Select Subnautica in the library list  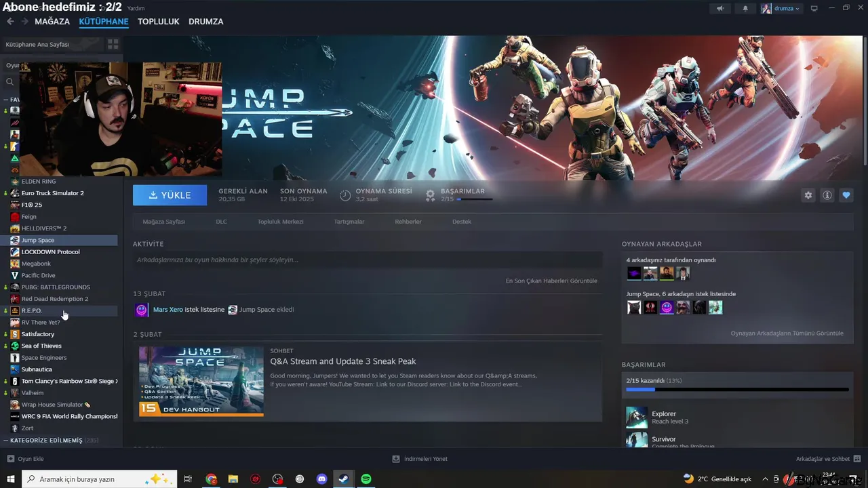[37, 369]
